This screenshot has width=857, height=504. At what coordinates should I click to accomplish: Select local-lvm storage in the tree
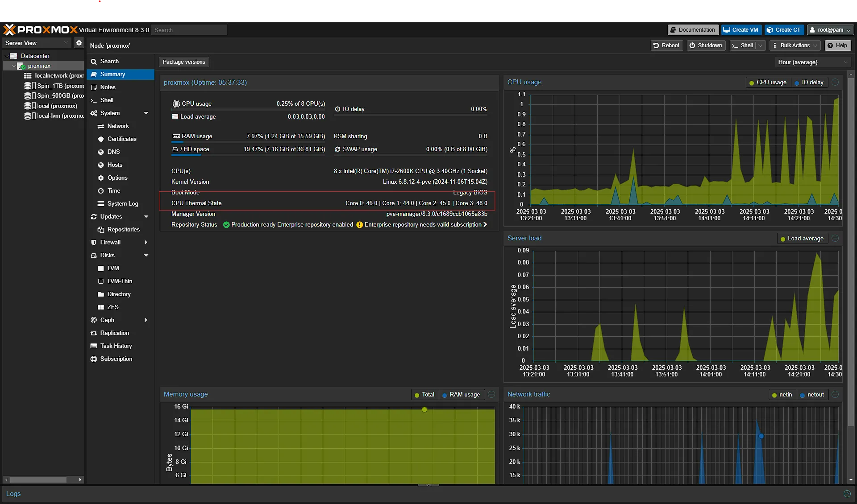(x=54, y=116)
